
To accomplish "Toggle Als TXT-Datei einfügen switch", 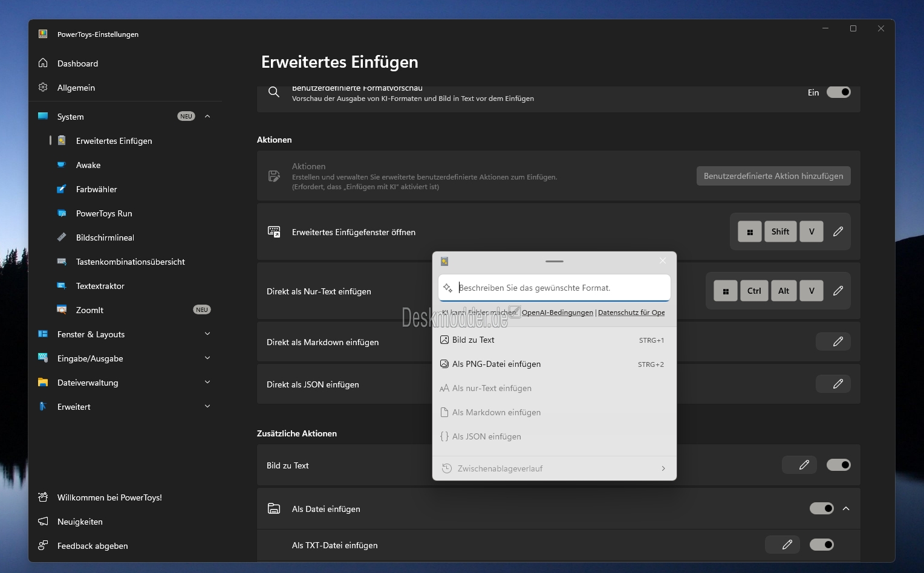I will (x=822, y=545).
